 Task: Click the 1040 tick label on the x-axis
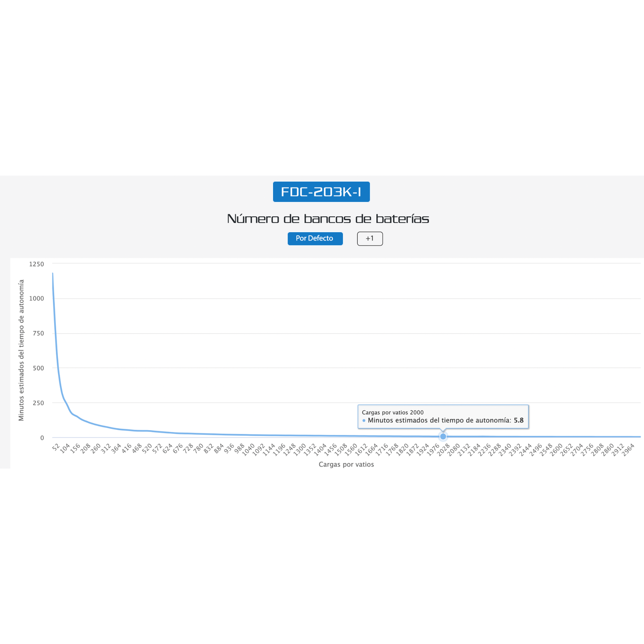click(248, 450)
